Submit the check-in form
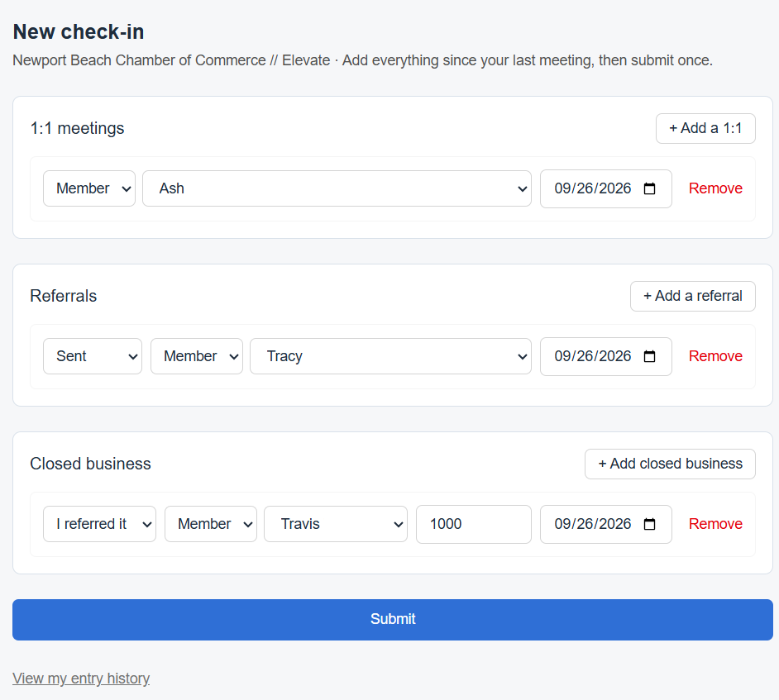The width and height of the screenshot is (779, 700). (x=393, y=620)
